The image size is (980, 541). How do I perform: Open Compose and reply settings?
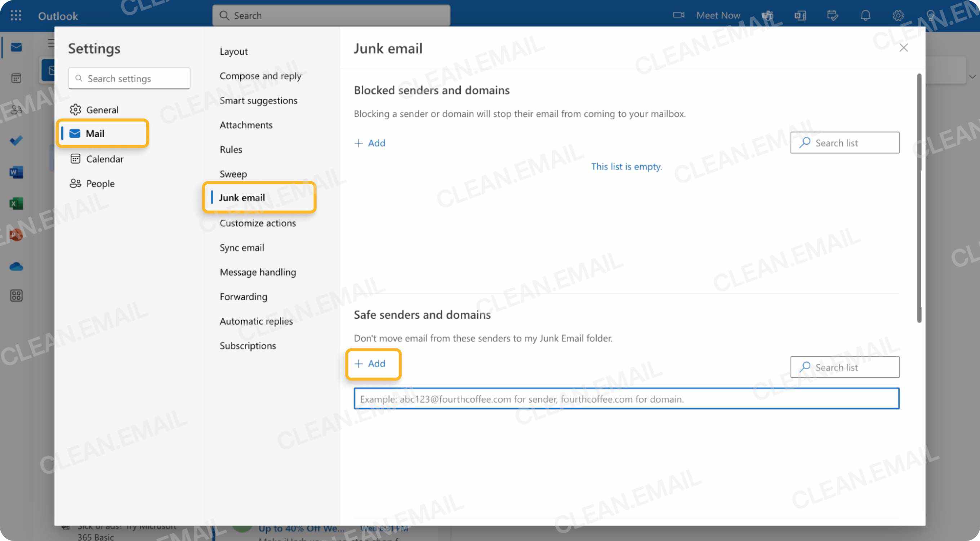(x=260, y=76)
